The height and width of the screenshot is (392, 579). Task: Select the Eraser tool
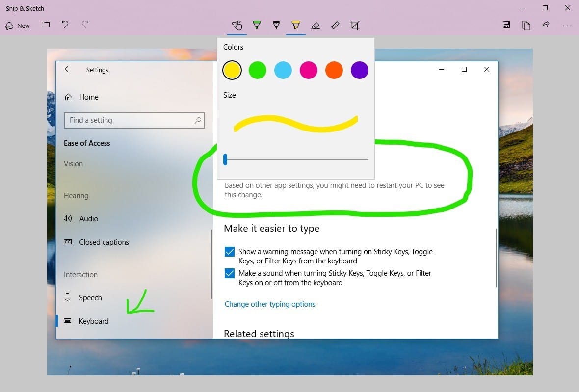(x=316, y=26)
